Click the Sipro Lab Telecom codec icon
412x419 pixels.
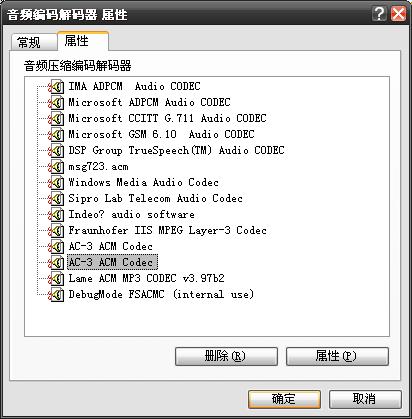click(56, 199)
